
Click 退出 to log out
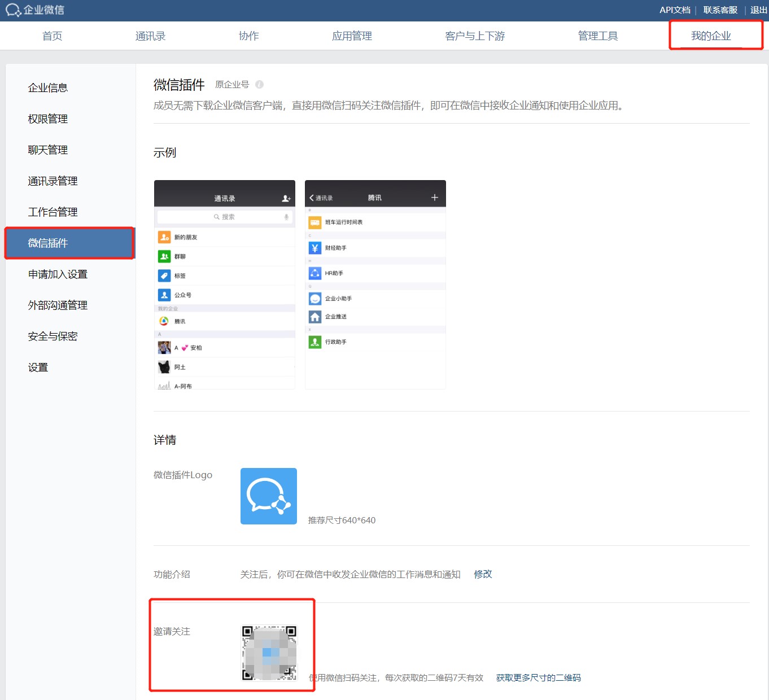(758, 10)
